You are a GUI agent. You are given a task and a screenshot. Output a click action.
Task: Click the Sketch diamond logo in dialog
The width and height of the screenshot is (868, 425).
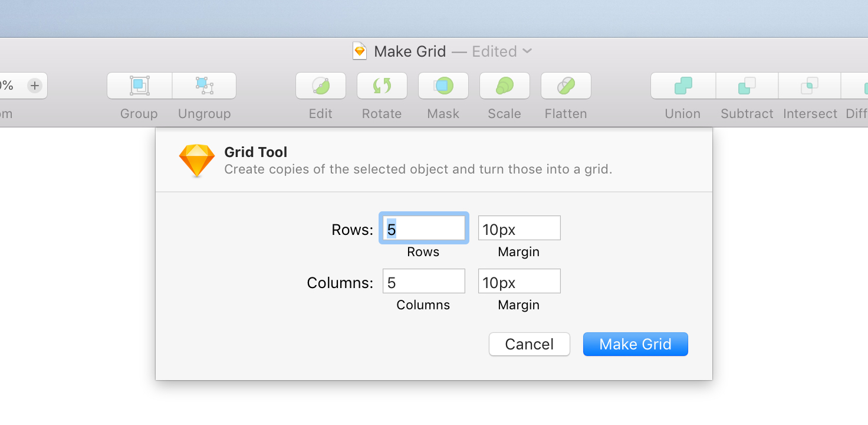coord(197,160)
